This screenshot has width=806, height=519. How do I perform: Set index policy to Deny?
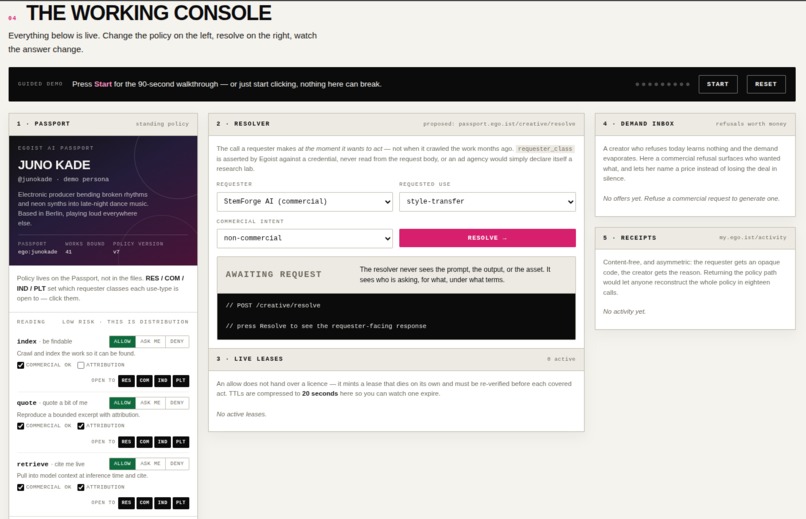tap(177, 341)
